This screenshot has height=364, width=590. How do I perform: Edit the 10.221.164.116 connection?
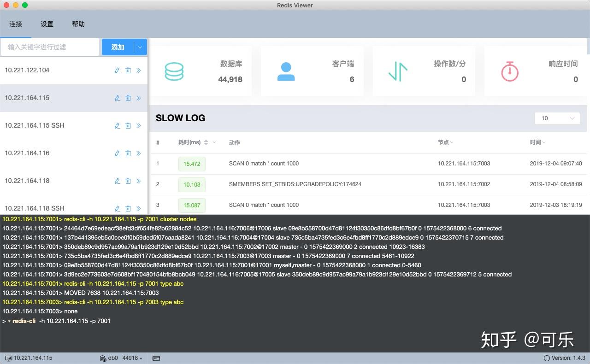(117, 153)
